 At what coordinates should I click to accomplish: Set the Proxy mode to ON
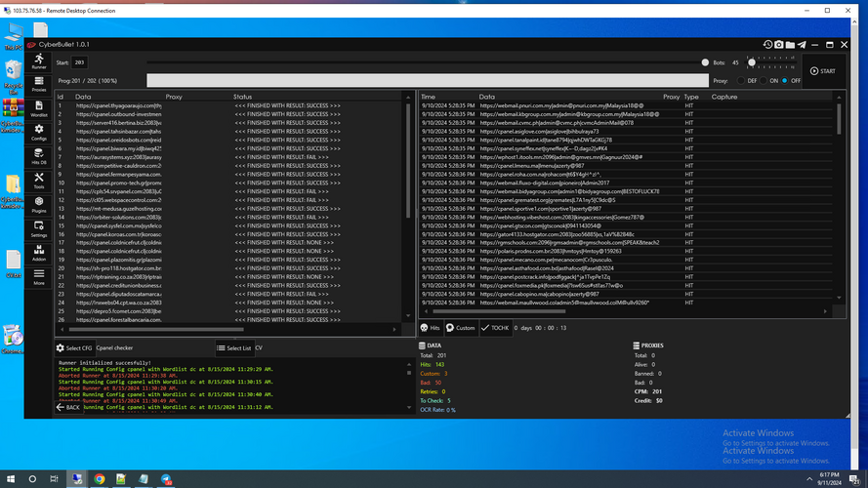[x=765, y=80]
